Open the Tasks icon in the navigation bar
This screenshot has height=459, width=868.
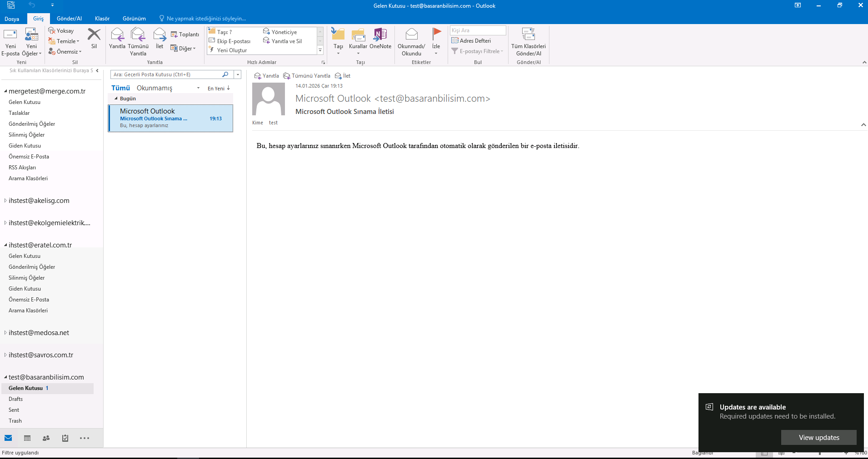point(65,438)
